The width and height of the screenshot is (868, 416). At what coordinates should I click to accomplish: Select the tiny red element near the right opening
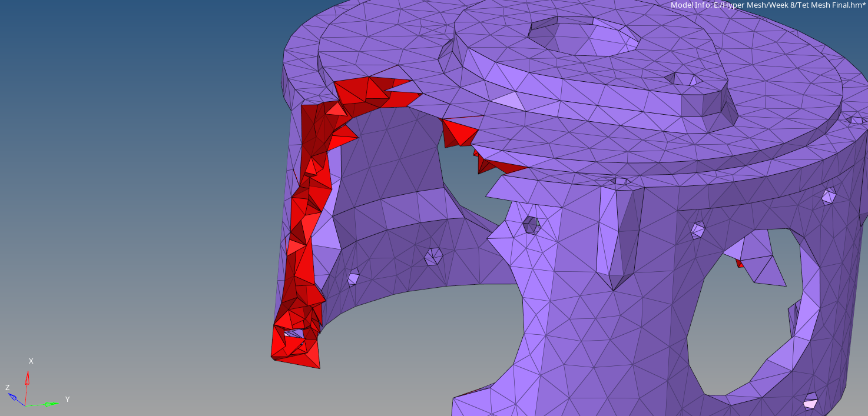pos(740,264)
